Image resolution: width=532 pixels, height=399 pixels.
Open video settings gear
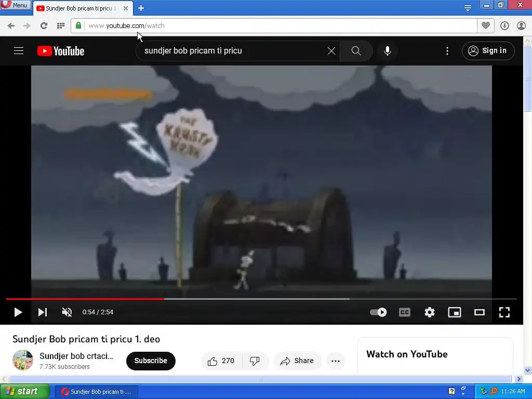(x=430, y=312)
